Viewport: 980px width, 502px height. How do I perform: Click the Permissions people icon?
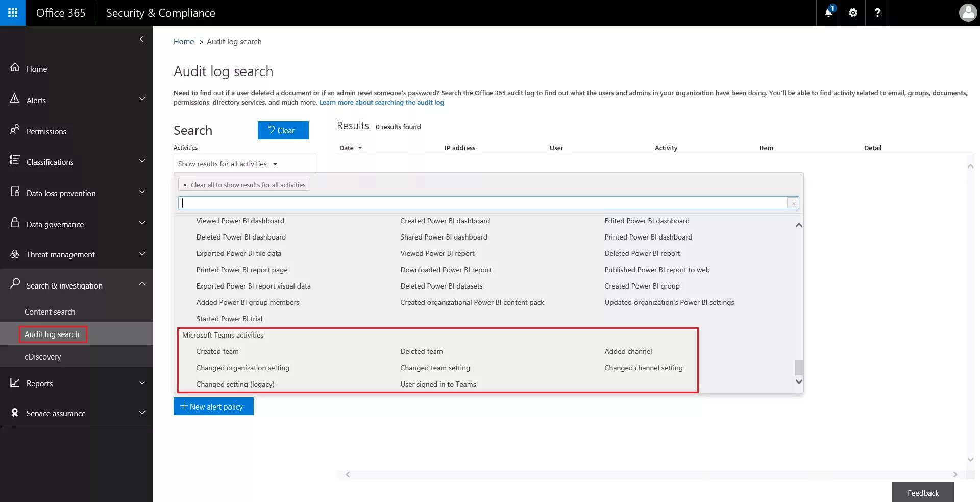pyautogui.click(x=15, y=130)
